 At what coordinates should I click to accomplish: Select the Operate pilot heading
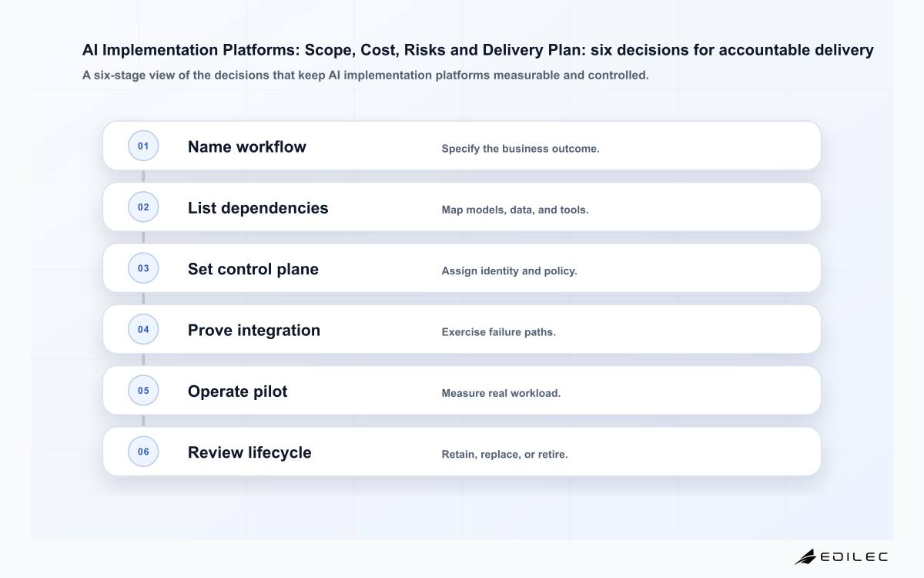238,391
